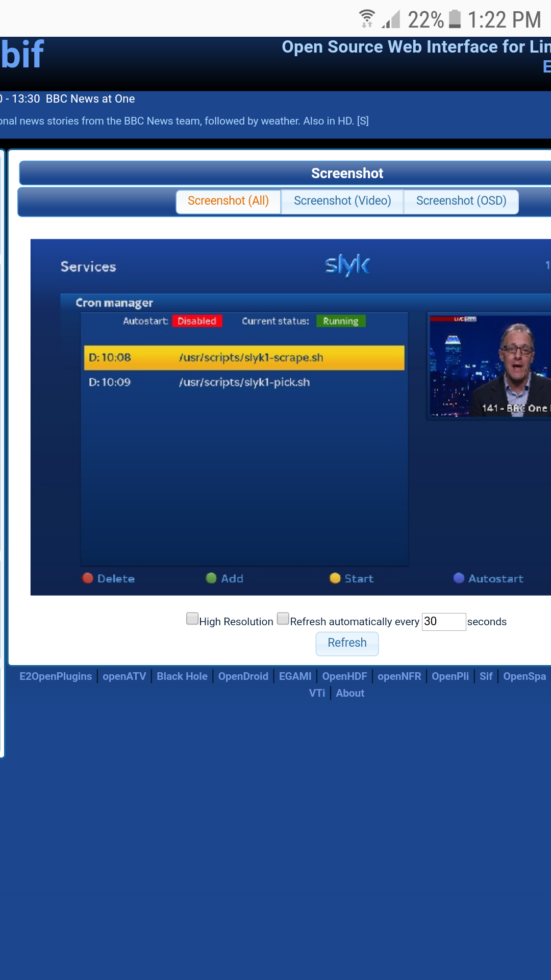Click the slyk logo in screenshot
Viewport: 551px width, 980px height.
[x=347, y=265]
